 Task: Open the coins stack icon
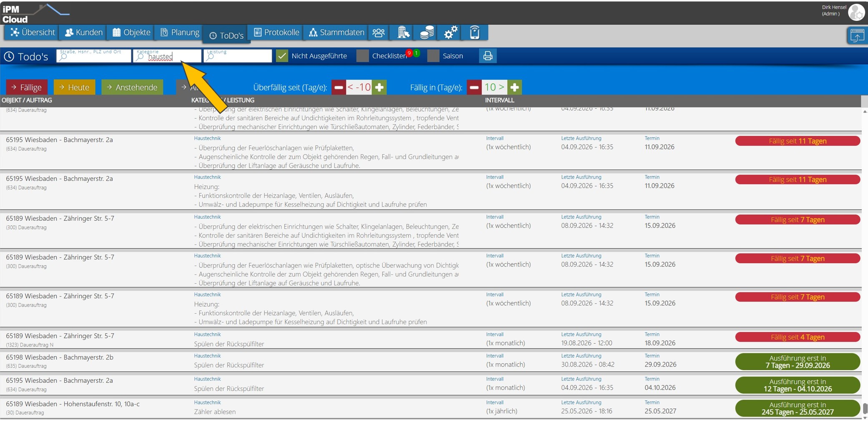[426, 32]
